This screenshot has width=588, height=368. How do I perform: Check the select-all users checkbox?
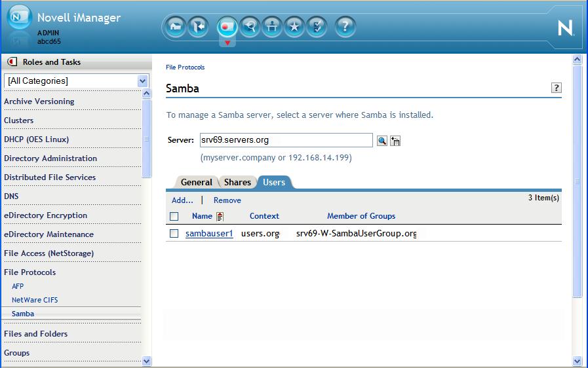(174, 216)
